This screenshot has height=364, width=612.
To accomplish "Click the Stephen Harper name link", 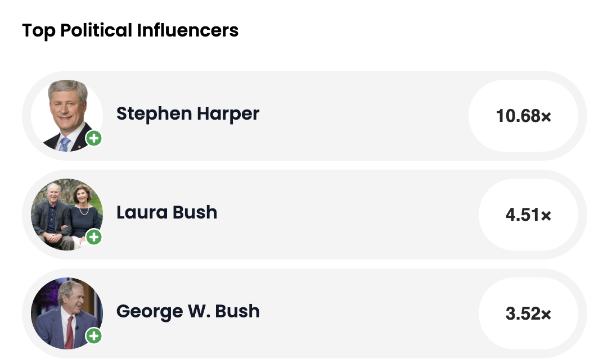I will pyautogui.click(x=187, y=114).
